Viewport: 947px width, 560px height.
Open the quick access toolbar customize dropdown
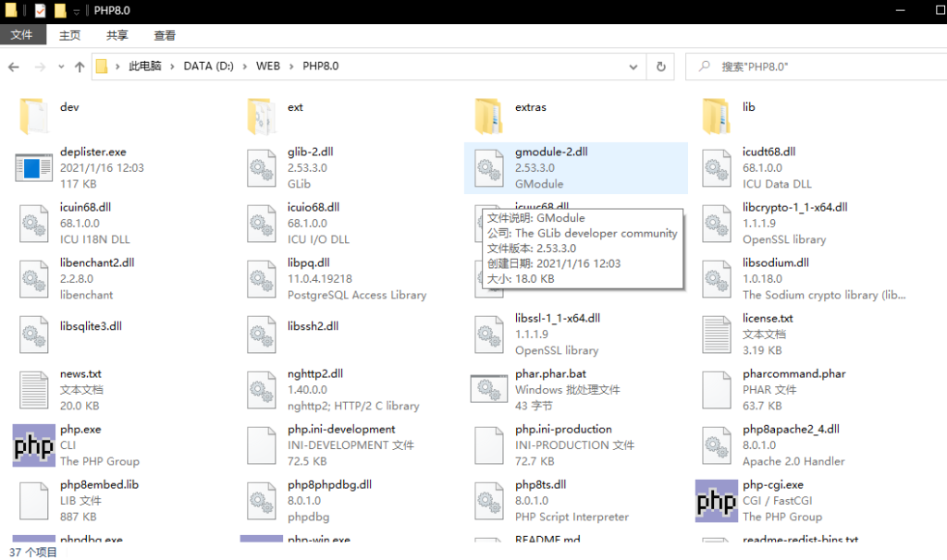pyautogui.click(x=76, y=11)
